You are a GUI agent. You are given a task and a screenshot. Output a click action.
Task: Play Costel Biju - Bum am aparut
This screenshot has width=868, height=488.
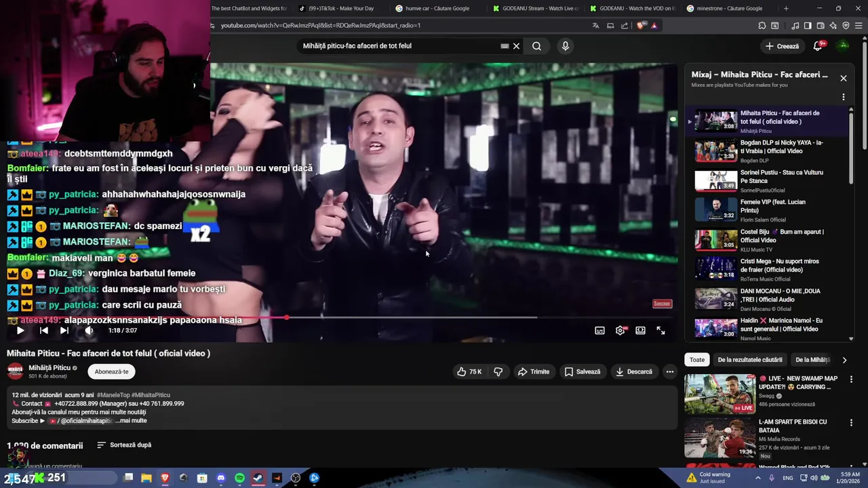tap(766, 240)
